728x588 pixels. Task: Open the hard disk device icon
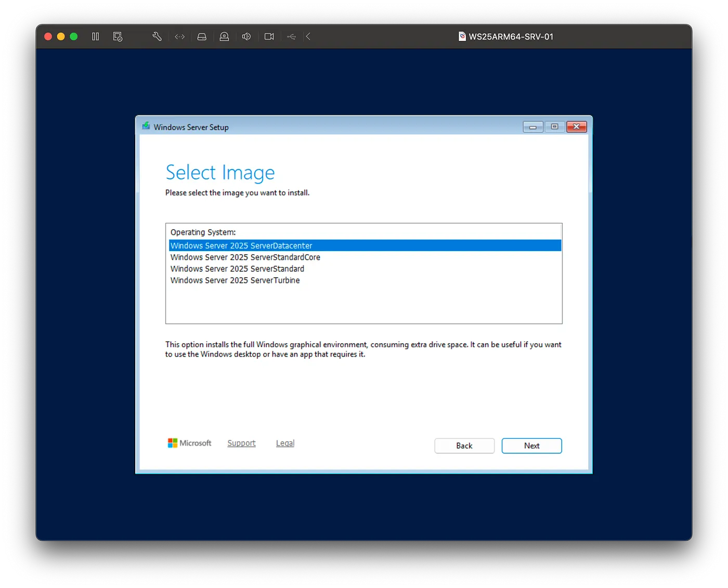pos(202,36)
